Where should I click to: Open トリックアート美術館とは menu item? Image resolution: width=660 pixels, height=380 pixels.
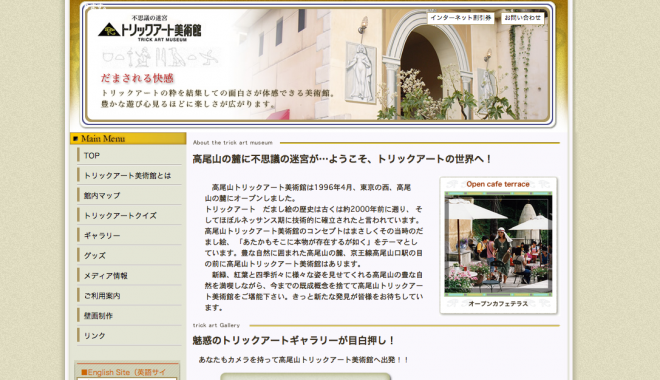tap(129, 175)
